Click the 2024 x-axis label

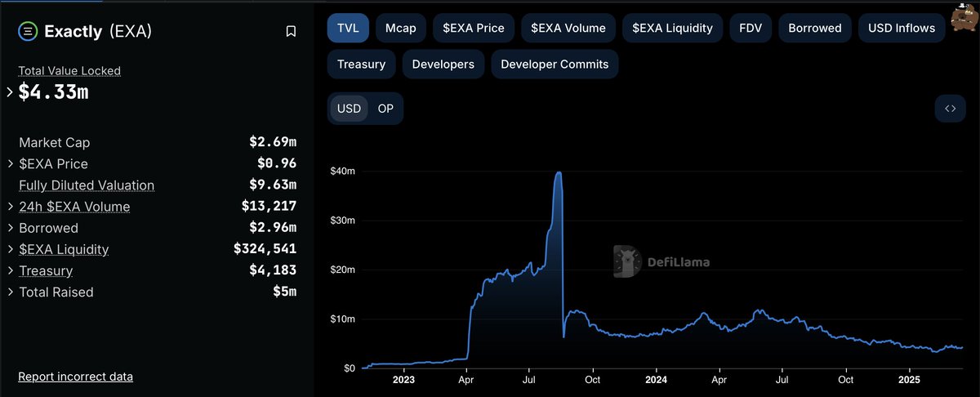(656, 380)
